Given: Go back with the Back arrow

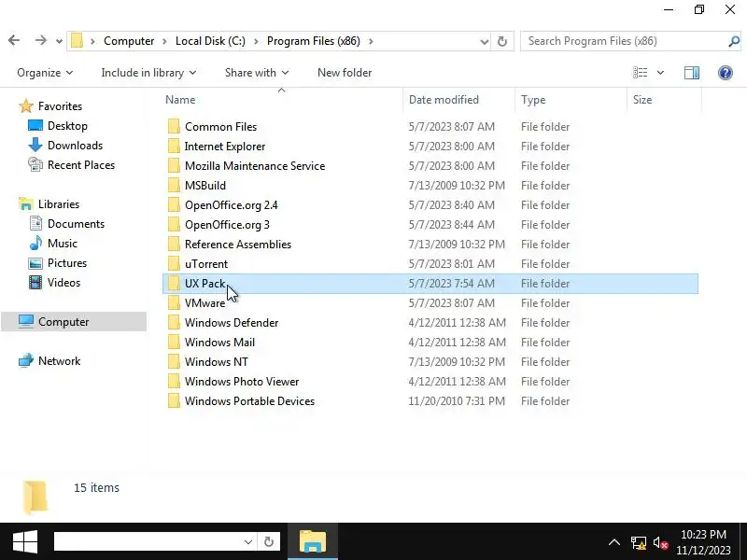Looking at the screenshot, I should tap(14, 40).
